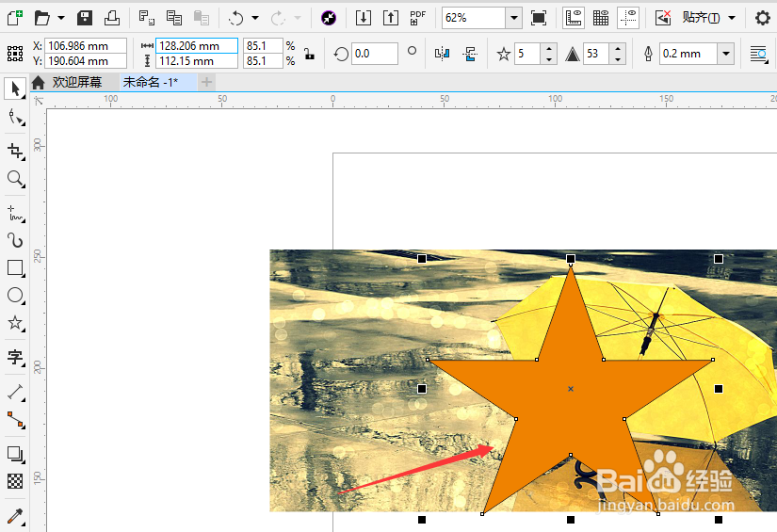Select the Pick tool
This screenshot has width=777, height=532.
point(15,89)
